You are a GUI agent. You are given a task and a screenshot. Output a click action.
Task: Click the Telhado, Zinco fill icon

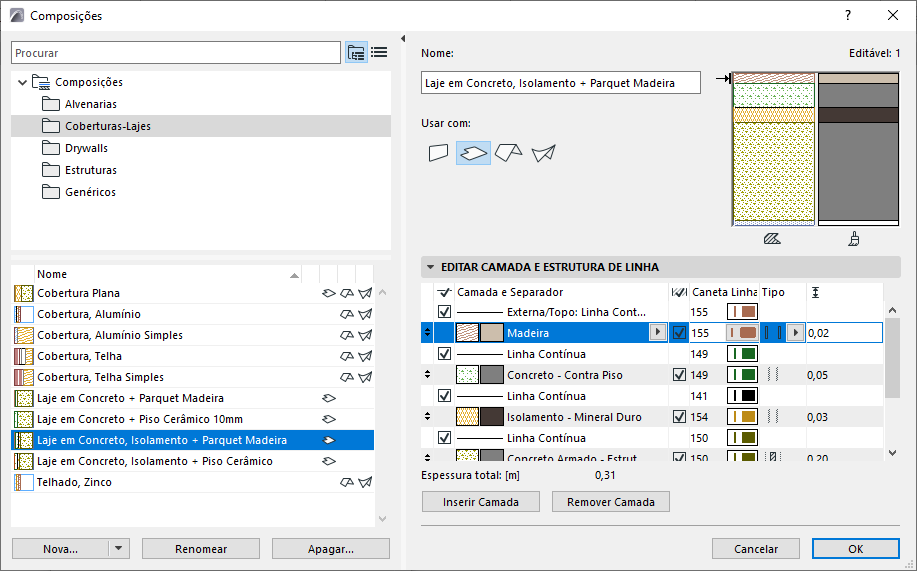(23, 483)
